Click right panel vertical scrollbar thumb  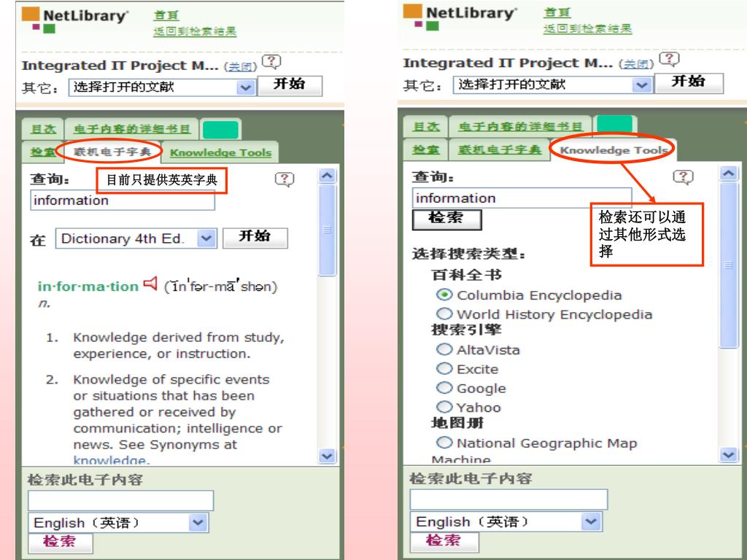(729, 265)
